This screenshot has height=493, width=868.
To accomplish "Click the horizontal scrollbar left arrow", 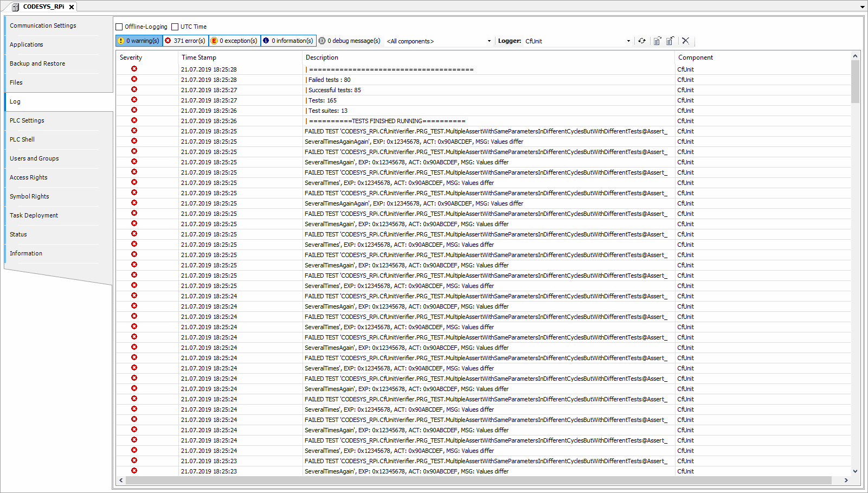I will point(121,480).
